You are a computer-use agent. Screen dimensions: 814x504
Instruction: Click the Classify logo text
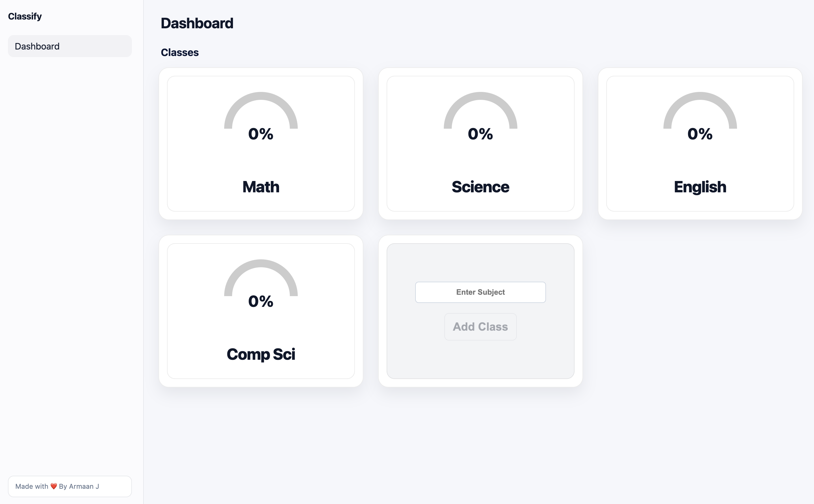pyautogui.click(x=25, y=16)
